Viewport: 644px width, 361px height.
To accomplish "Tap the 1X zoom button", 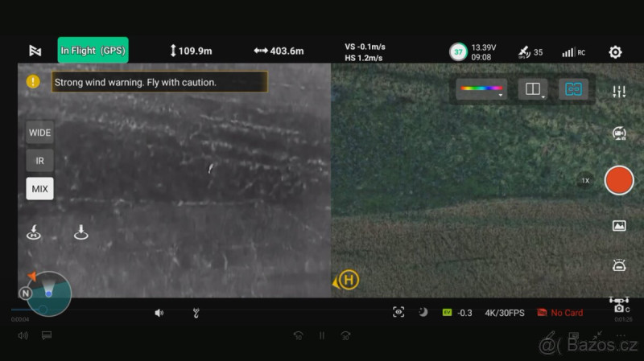I will [x=585, y=180].
